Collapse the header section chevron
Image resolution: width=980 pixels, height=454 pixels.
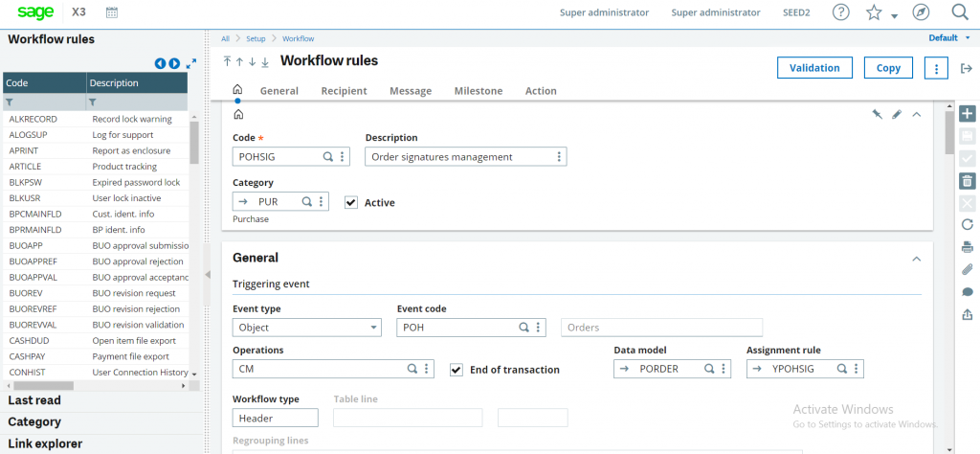(x=917, y=114)
